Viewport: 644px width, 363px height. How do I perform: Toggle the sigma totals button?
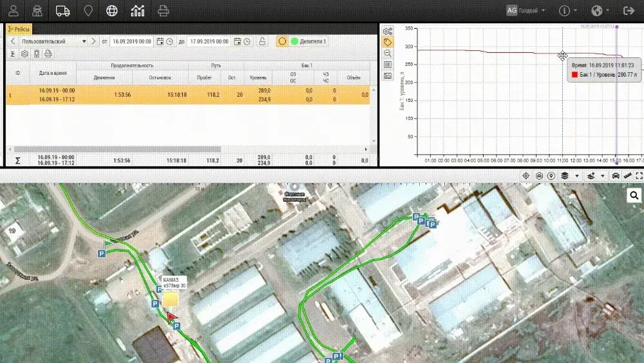coord(13,54)
